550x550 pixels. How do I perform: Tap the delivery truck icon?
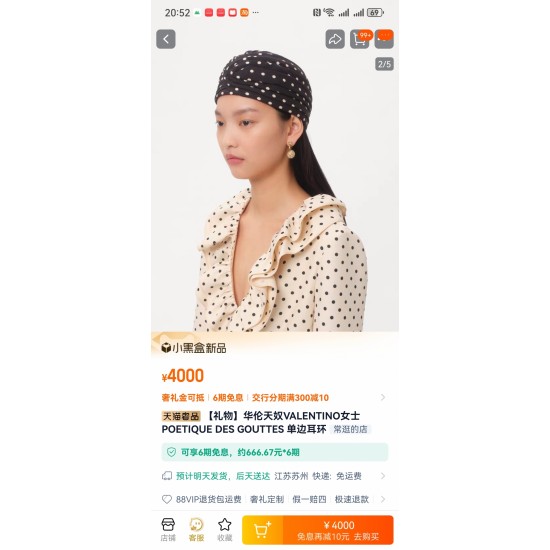(167, 476)
